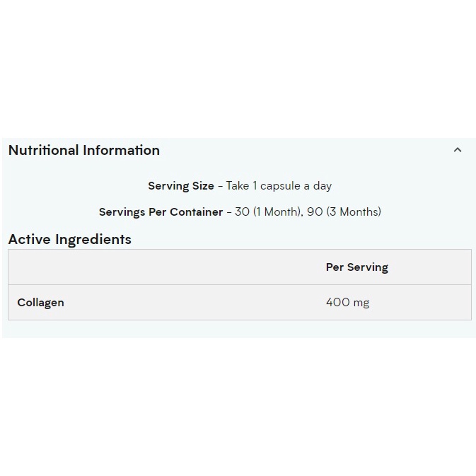Click the words 'a day' in serving size
The height and width of the screenshot is (476, 476).
click(x=318, y=186)
